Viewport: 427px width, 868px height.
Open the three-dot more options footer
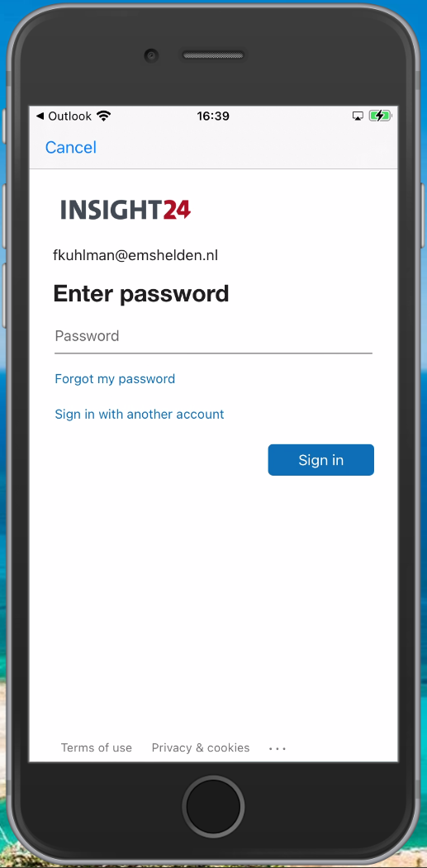click(278, 748)
